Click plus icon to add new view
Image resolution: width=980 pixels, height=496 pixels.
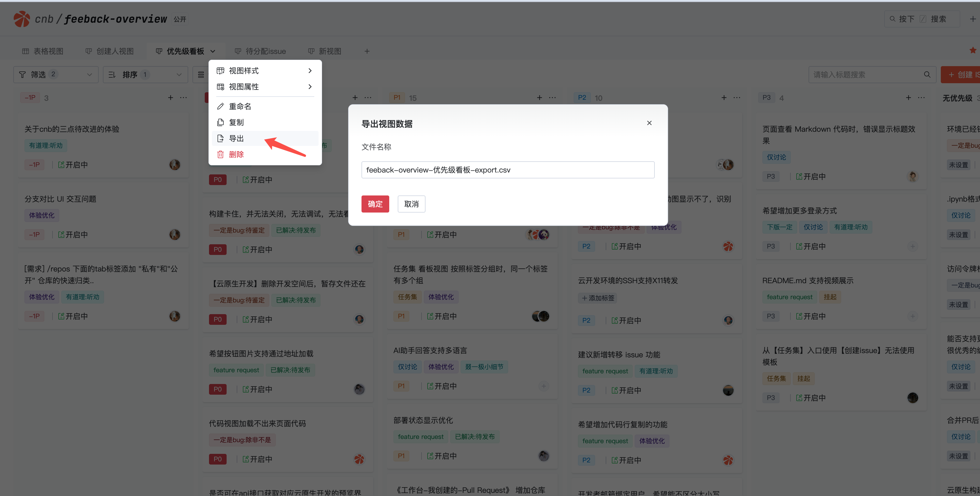[367, 51]
